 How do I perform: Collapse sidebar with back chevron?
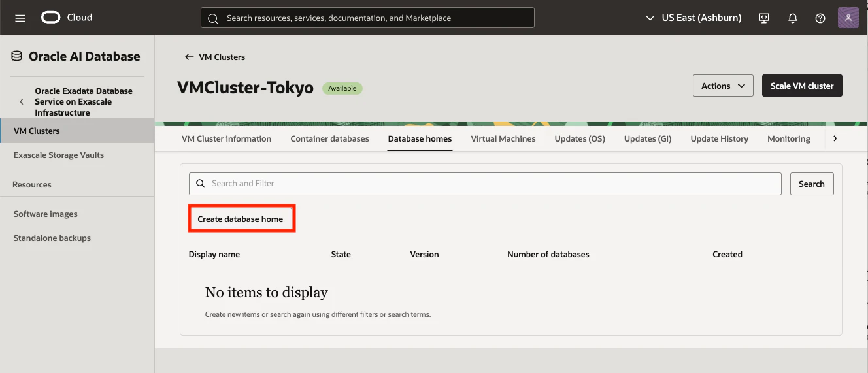click(22, 101)
